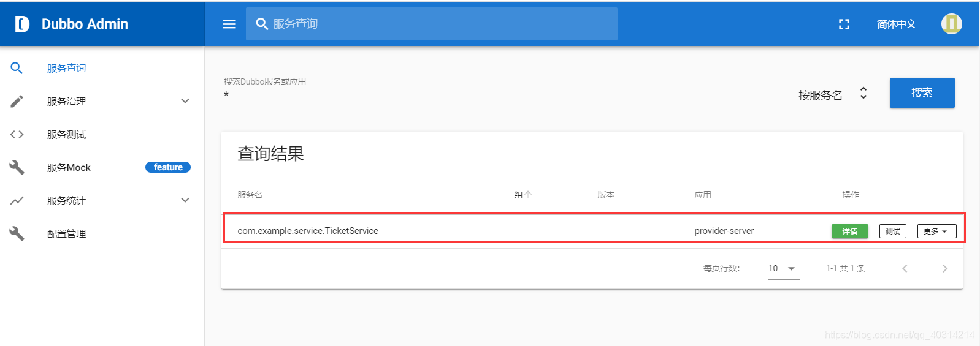Click the code brackets icon for 服务测试
This screenshot has width=980, height=346.
[17, 134]
